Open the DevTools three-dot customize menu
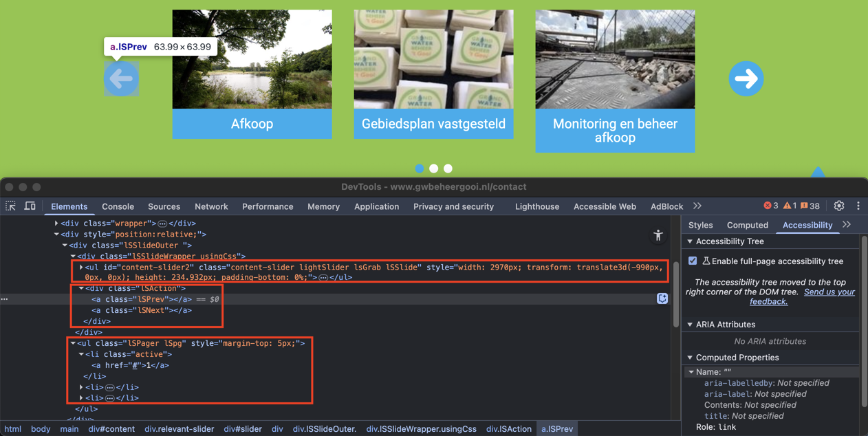Image resolution: width=868 pixels, height=436 pixels. coord(858,206)
